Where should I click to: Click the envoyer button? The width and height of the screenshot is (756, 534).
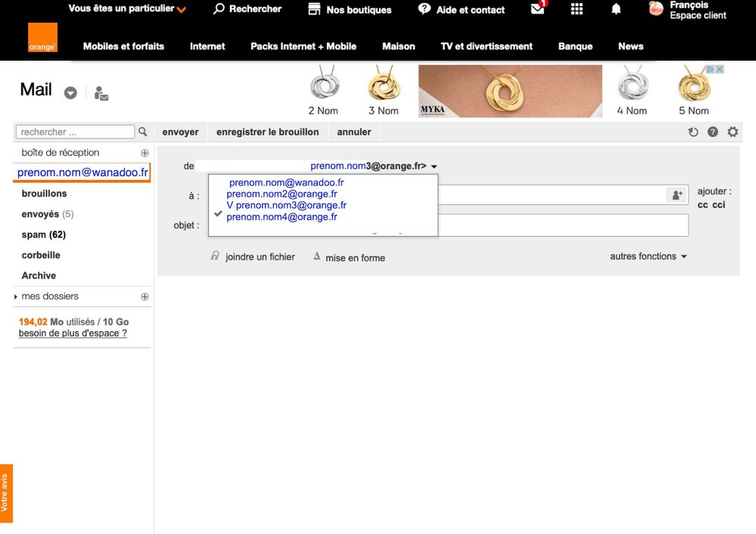180,132
